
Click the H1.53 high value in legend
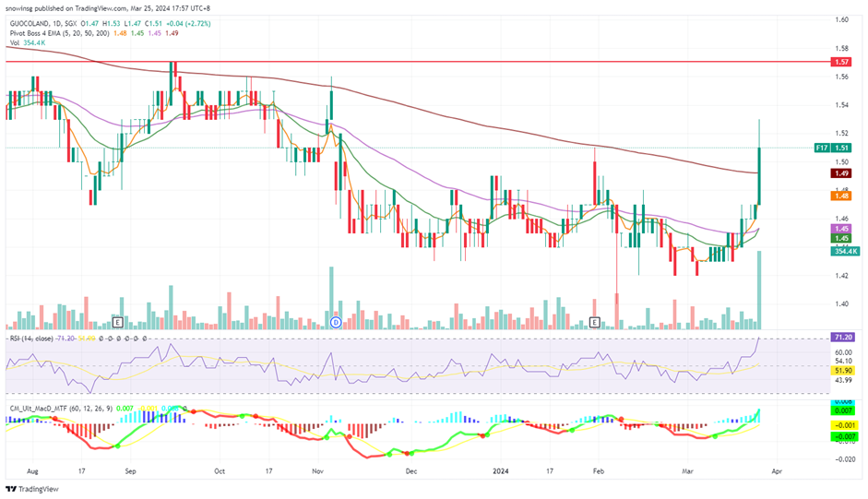pos(112,24)
